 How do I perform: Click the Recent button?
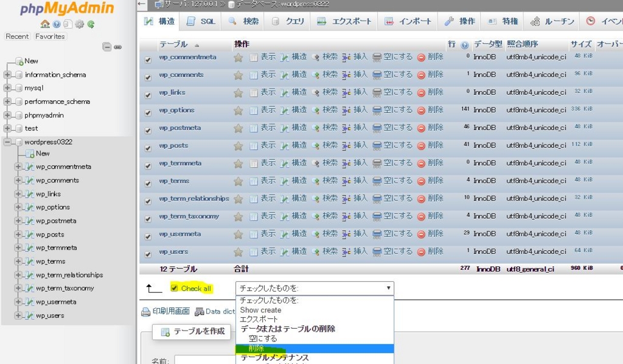click(x=17, y=36)
